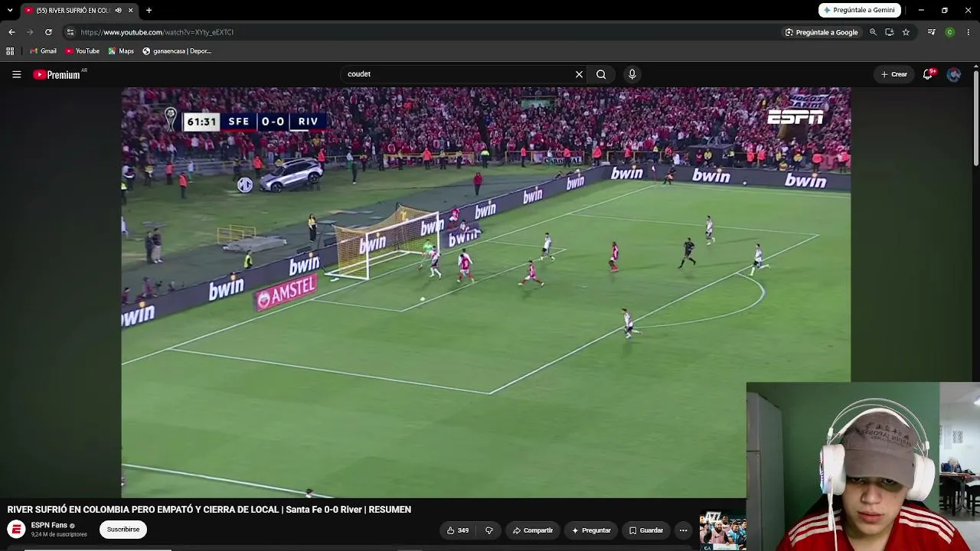Click Pregúntale a Google lens button
980x551 pixels.
(822, 32)
